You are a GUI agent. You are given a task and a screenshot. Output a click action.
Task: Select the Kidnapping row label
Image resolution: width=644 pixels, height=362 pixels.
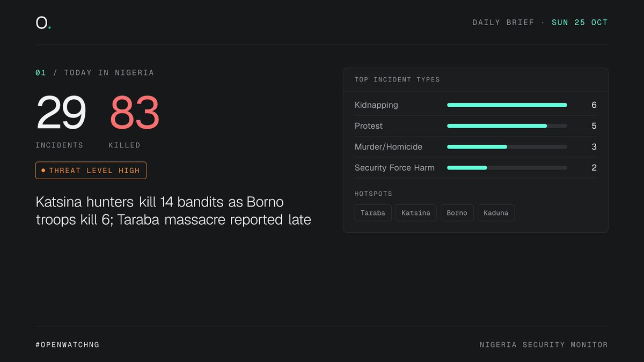(376, 105)
